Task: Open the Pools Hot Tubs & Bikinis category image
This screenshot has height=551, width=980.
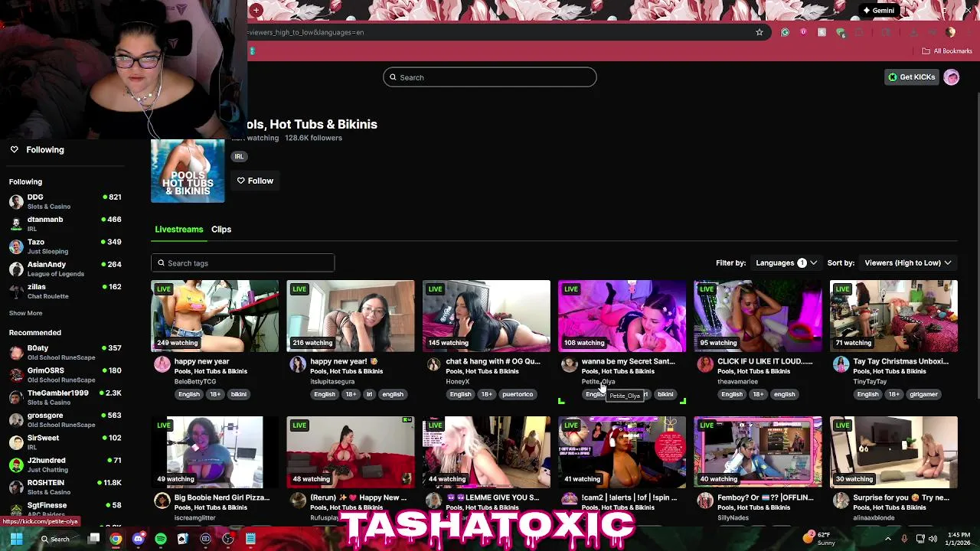Action: [x=188, y=171]
